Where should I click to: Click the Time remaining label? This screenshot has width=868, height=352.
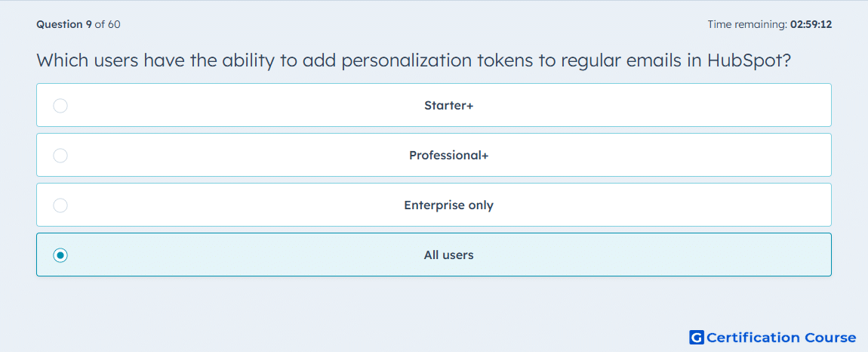tap(747, 24)
